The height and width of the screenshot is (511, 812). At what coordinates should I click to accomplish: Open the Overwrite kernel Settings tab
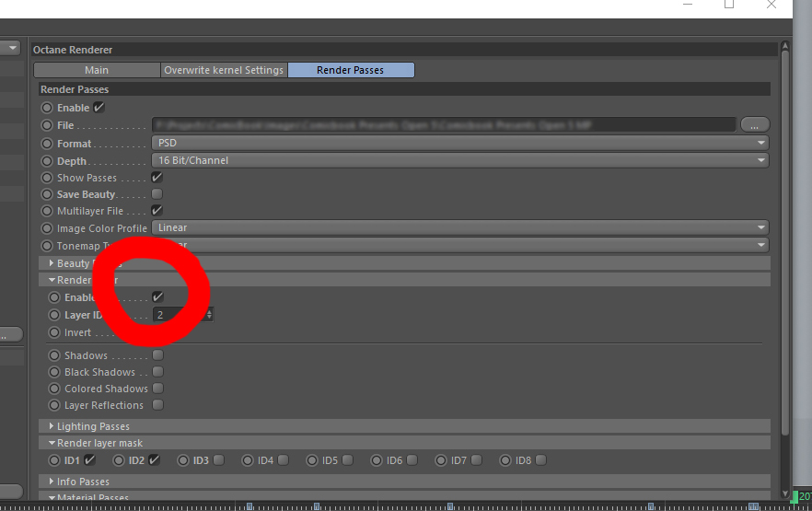(x=224, y=70)
